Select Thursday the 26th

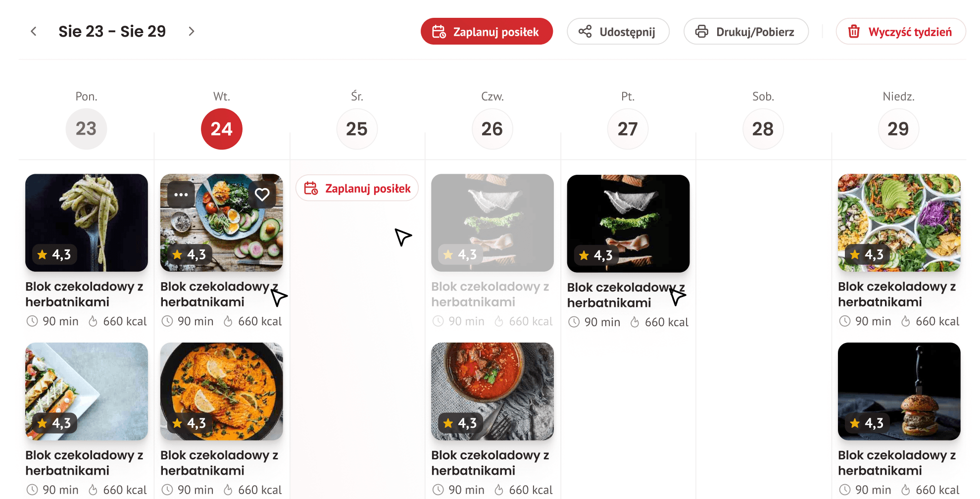(492, 129)
